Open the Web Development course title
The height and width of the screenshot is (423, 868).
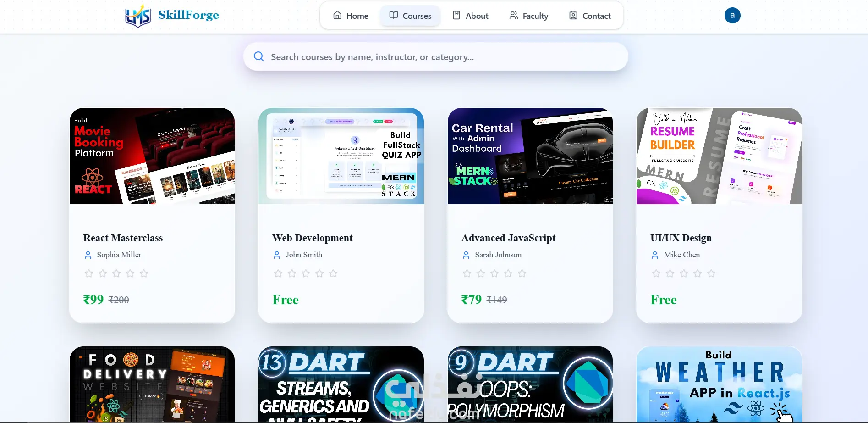point(313,238)
